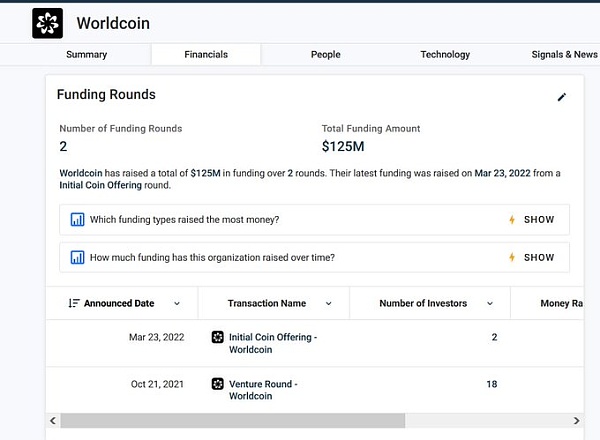This screenshot has width=600, height=440.
Task: Click Worldcoin icon in Initial Coin Offering row
Action: 218,337
